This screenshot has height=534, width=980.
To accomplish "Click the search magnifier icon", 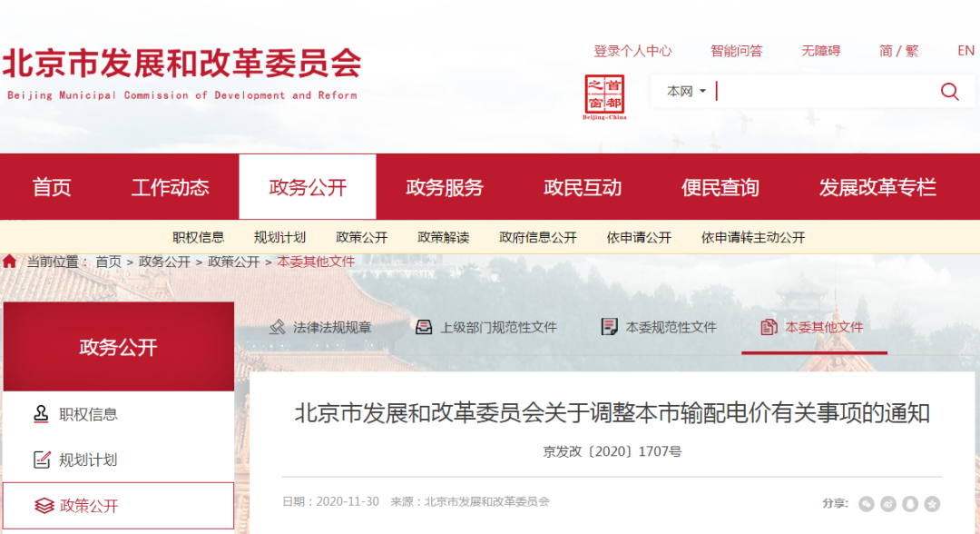I will pos(949,91).
